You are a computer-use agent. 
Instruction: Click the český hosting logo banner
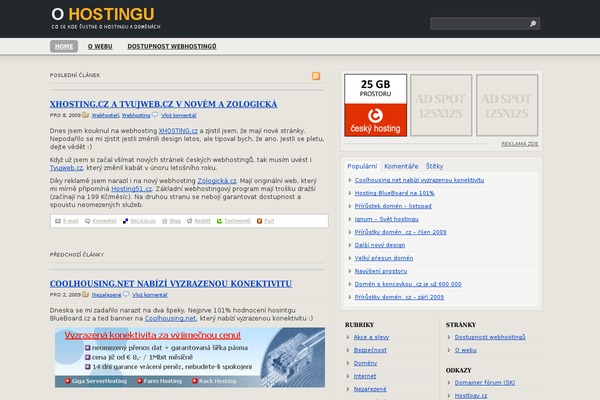(x=375, y=105)
